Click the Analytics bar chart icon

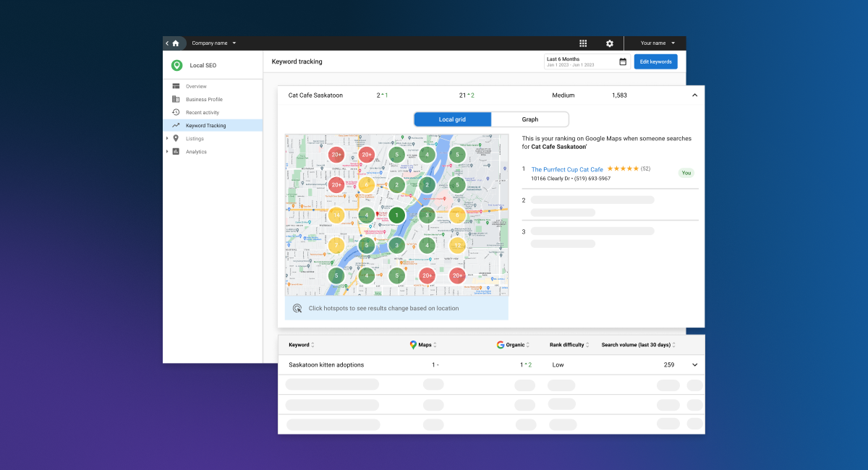(x=176, y=151)
